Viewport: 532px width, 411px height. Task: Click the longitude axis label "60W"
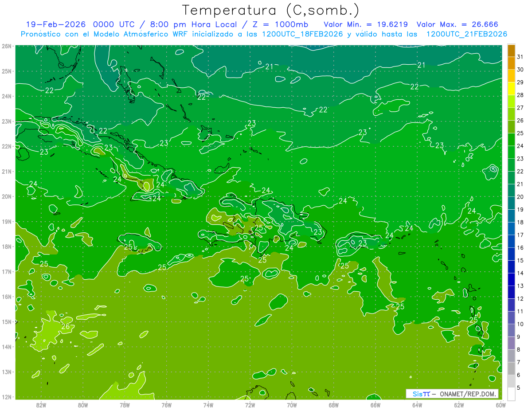click(x=501, y=405)
